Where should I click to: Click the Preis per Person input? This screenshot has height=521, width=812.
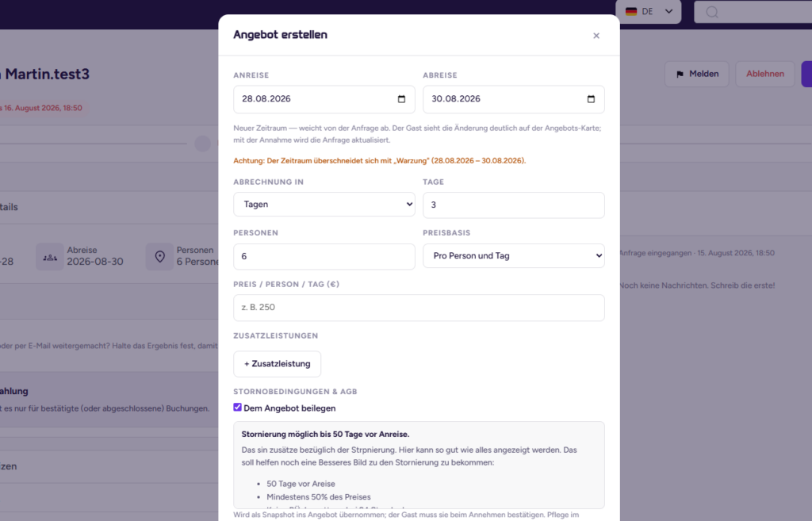419,308
